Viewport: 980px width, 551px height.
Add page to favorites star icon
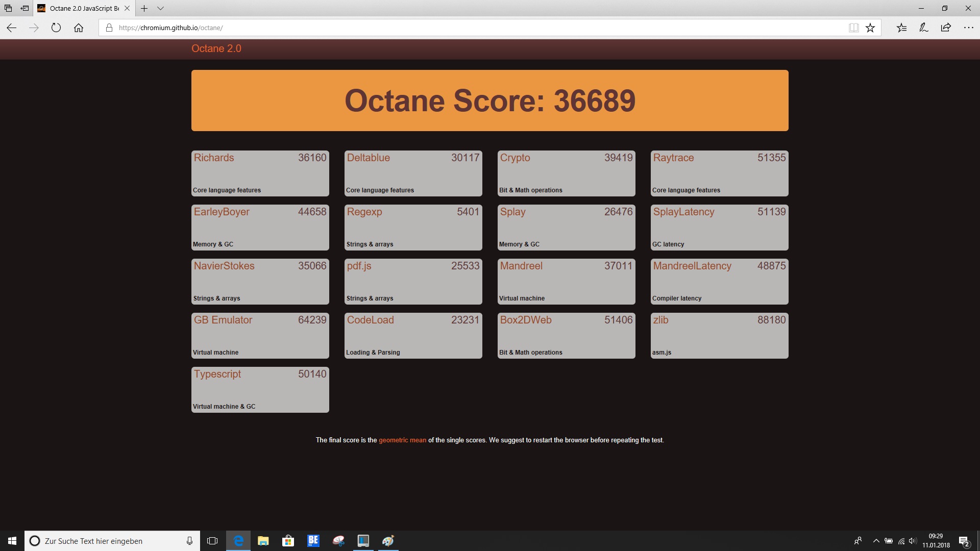point(870,28)
